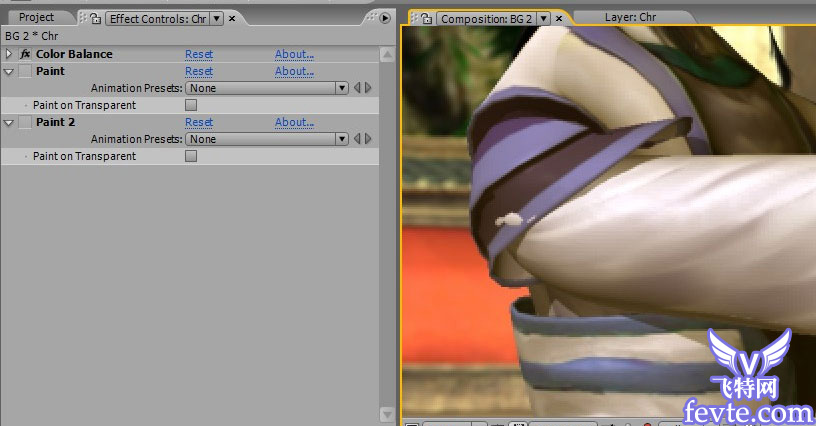
Task: Open About for Paint 2
Action: pos(294,122)
